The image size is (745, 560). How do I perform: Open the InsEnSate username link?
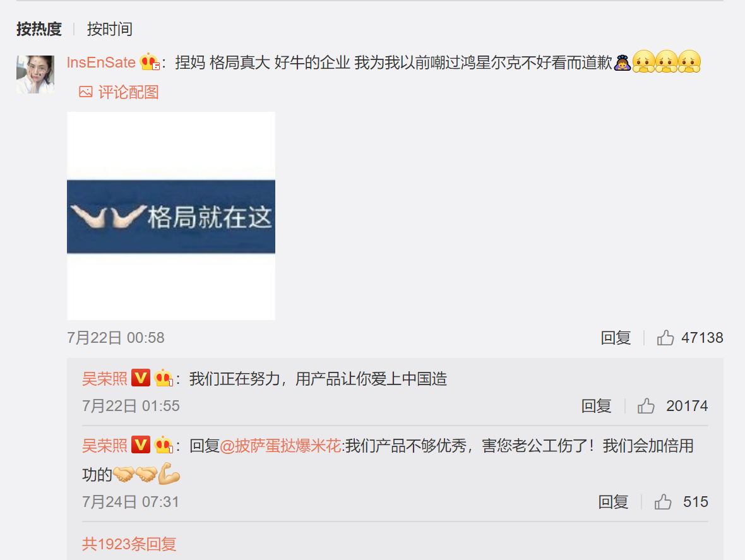(x=101, y=63)
